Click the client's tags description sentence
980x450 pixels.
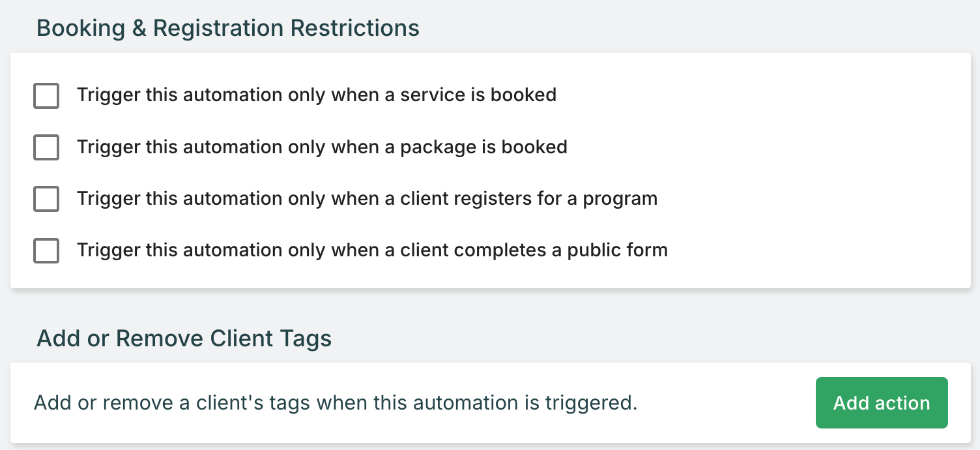[335, 403]
